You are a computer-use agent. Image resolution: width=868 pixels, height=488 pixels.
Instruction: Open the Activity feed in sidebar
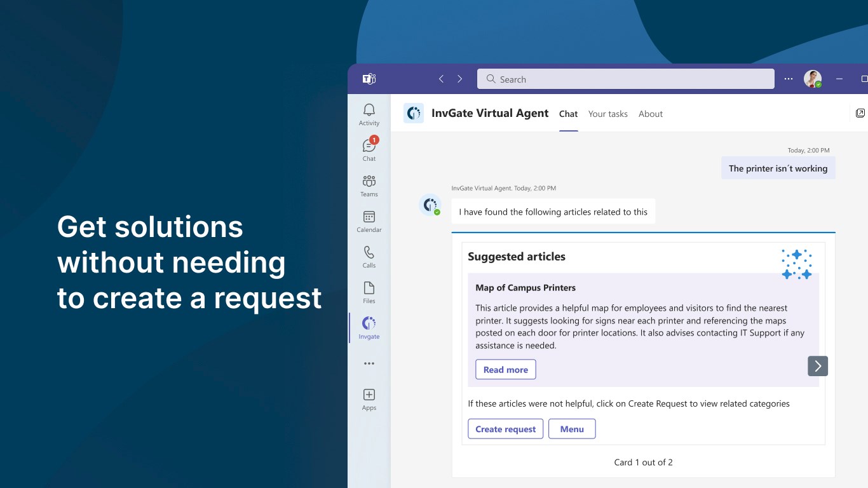(369, 115)
